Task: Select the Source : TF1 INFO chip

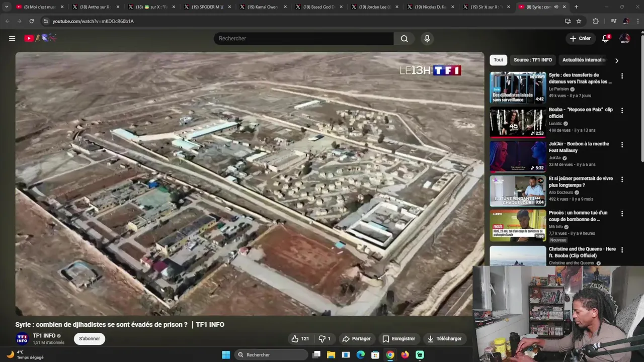Action: 533,60
